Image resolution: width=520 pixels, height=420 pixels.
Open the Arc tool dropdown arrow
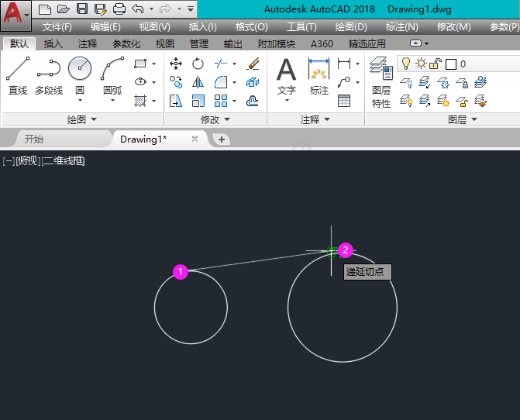click(112, 101)
